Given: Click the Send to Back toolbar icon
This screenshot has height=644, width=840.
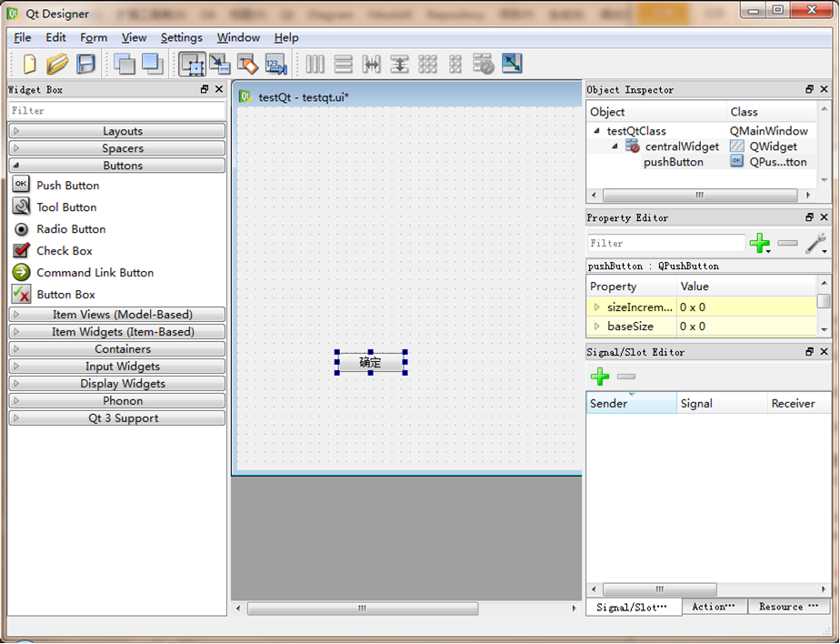Looking at the screenshot, I should point(125,64).
